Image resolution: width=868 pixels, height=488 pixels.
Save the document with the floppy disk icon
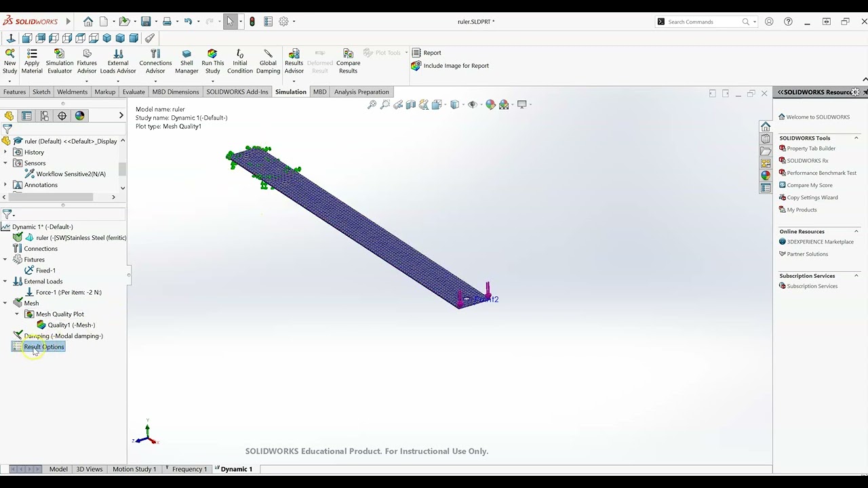point(145,22)
